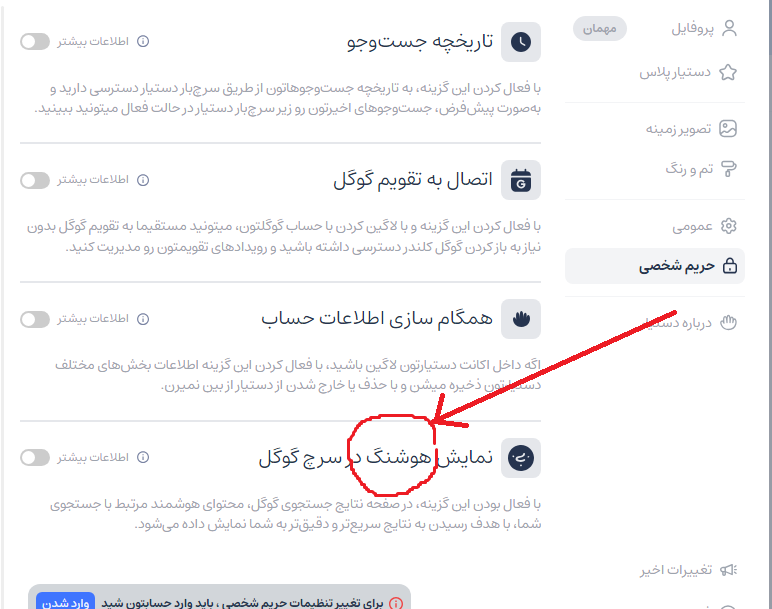
Task: Click info icon for اتصال به تقویم گوگل
Action: [143, 180]
